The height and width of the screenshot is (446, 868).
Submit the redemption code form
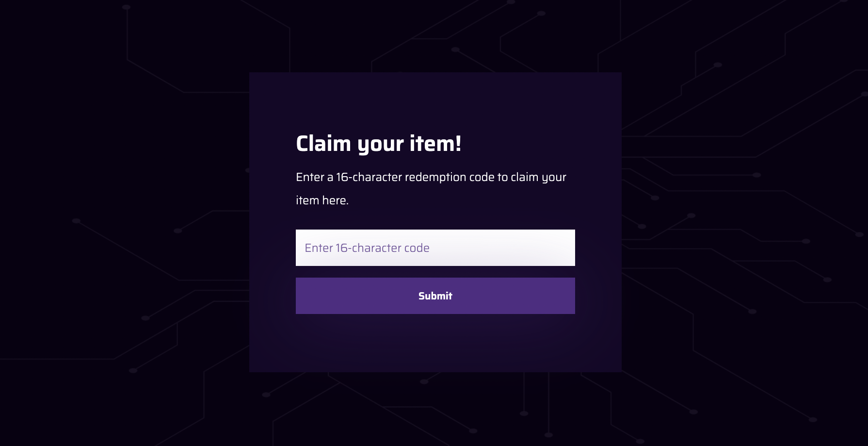point(435,296)
